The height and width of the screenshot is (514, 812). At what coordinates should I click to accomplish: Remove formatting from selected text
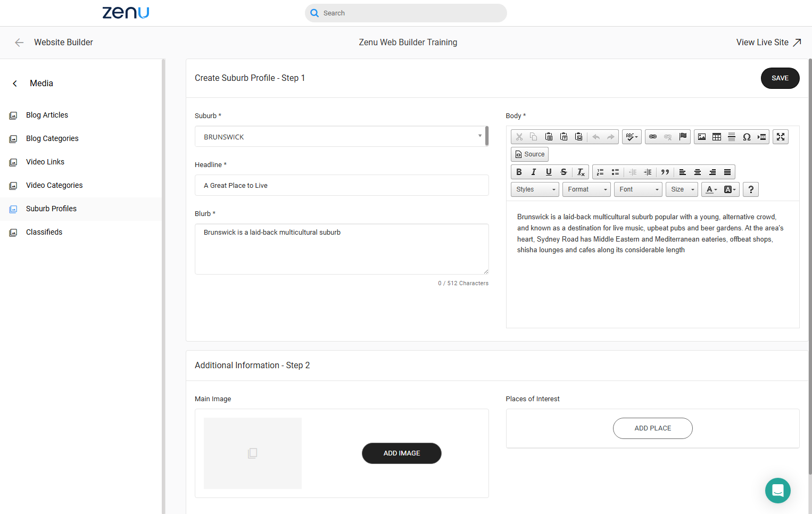(x=581, y=172)
